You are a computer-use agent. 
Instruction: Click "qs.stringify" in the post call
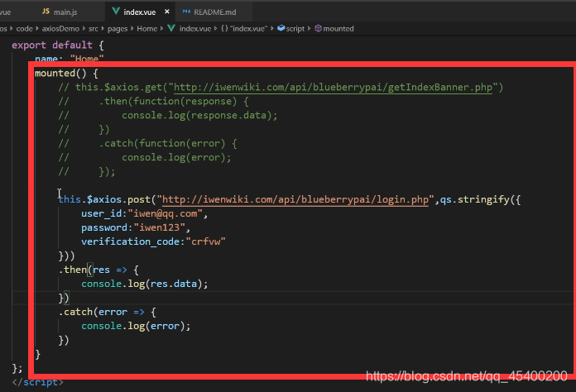click(x=474, y=199)
